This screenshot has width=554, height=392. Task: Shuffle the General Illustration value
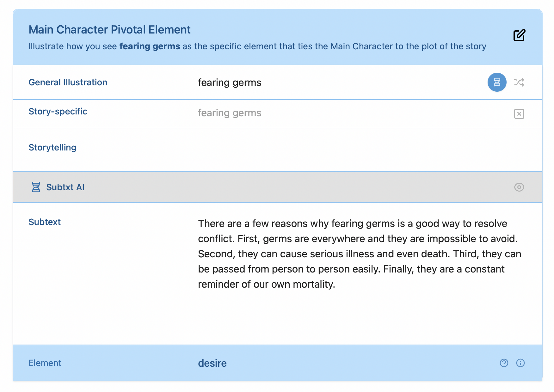click(519, 82)
